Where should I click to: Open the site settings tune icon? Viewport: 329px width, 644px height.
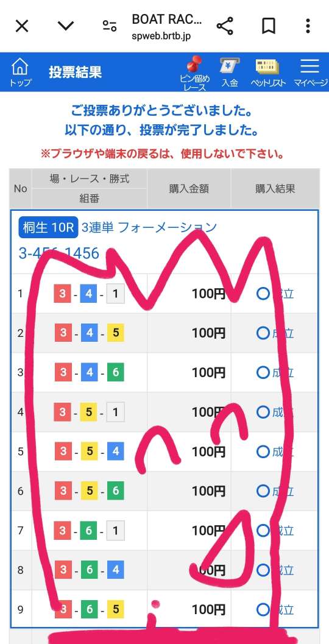[109, 26]
